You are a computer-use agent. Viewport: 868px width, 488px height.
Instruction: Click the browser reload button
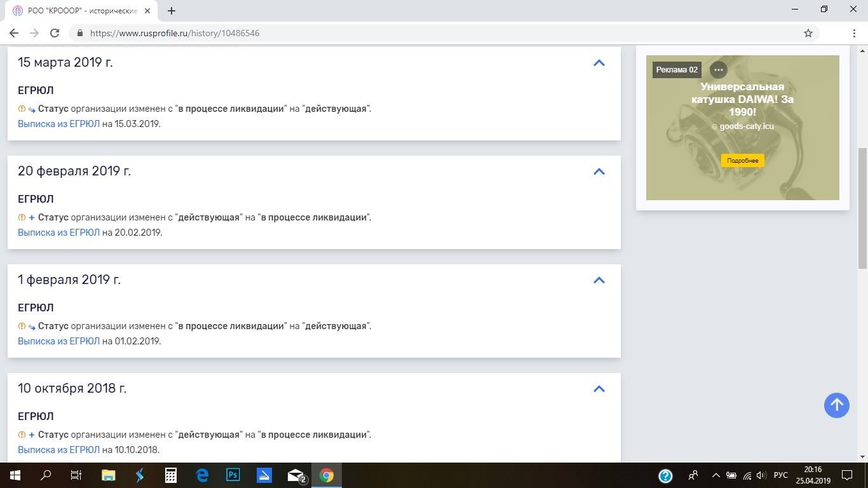click(x=55, y=33)
